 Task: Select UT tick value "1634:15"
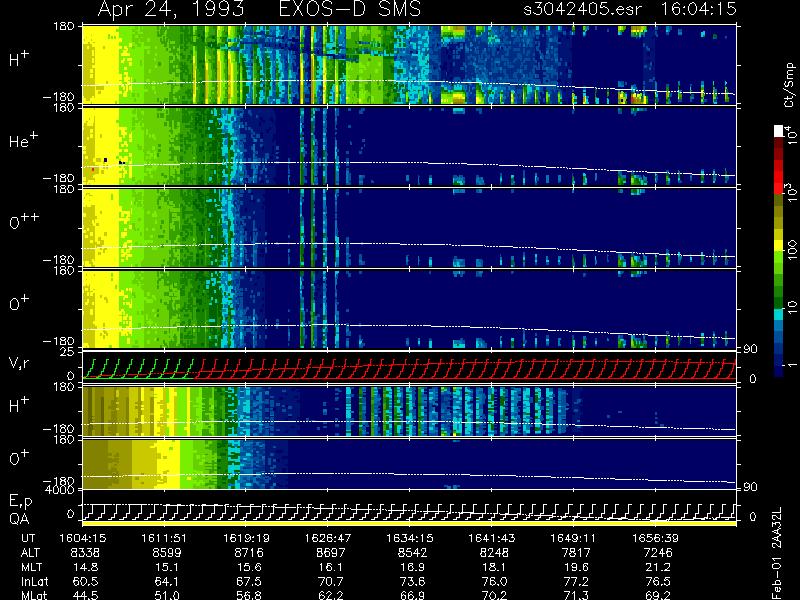pyautogui.click(x=410, y=538)
